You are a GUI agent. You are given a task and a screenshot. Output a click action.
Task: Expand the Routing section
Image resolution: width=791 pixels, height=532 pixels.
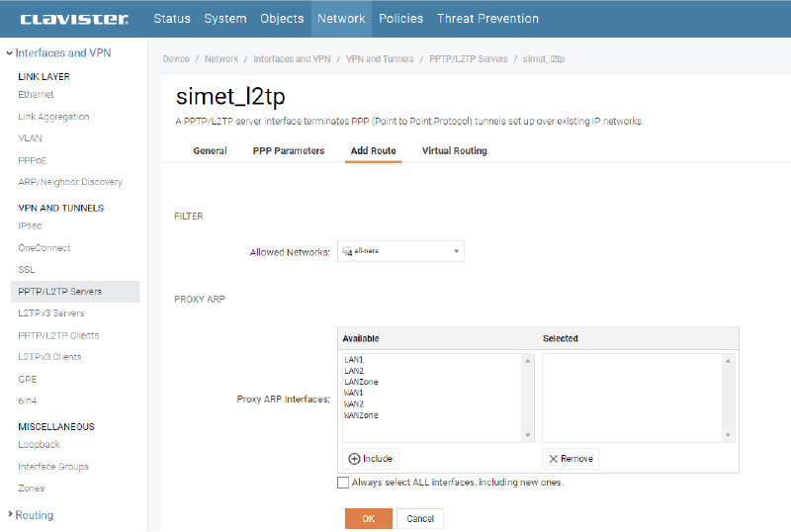point(10,515)
